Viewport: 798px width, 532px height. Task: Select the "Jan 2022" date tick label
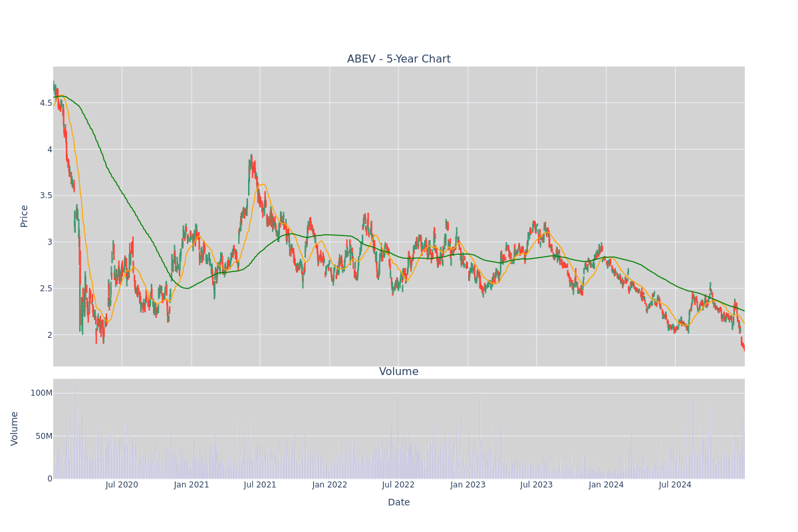click(x=330, y=485)
